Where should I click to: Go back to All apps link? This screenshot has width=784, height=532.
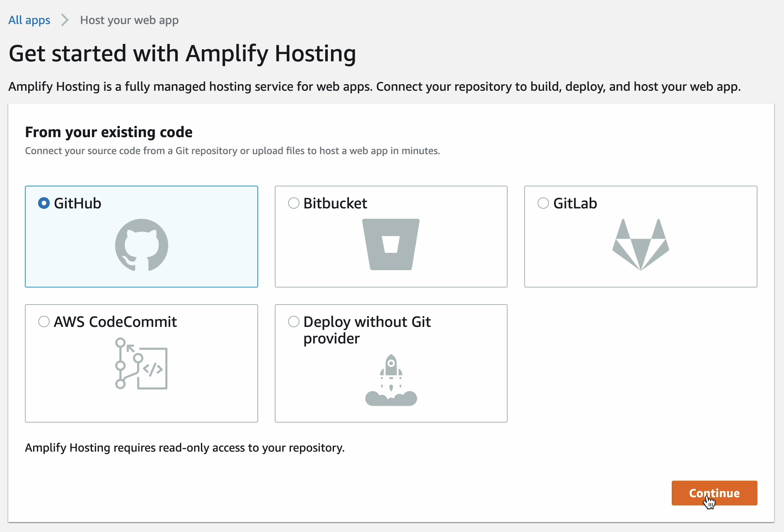click(29, 20)
